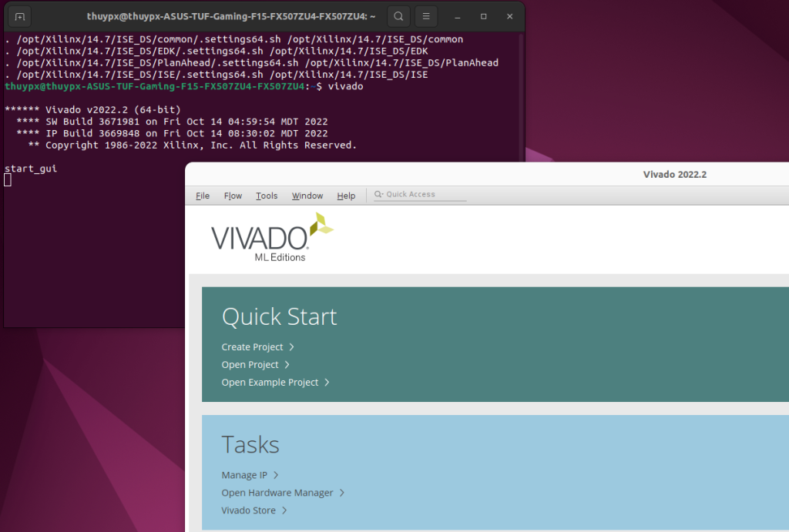This screenshot has width=789, height=532.
Task: Open the File menu in Vivado
Action: pyautogui.click(x=203, y=196)
